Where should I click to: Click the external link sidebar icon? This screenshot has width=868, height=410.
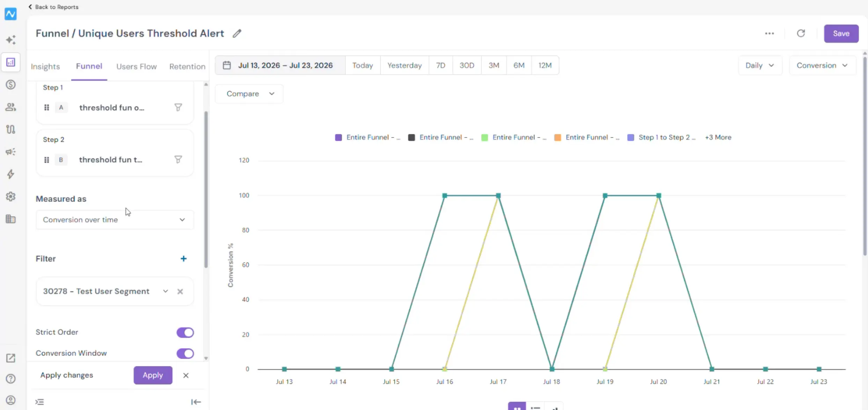(10, 358)
